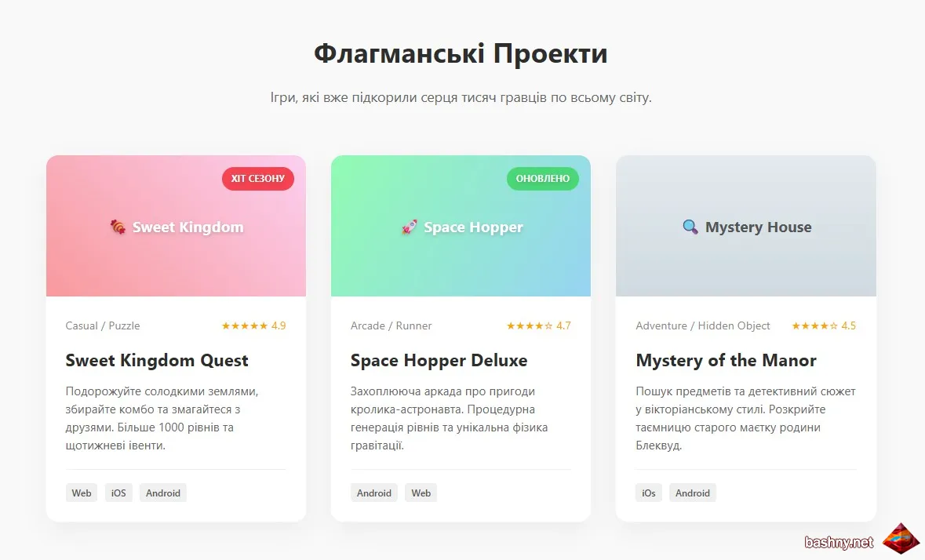
Task: Open the Mystery of the Manor title
Action: click(x=727, y=360)
